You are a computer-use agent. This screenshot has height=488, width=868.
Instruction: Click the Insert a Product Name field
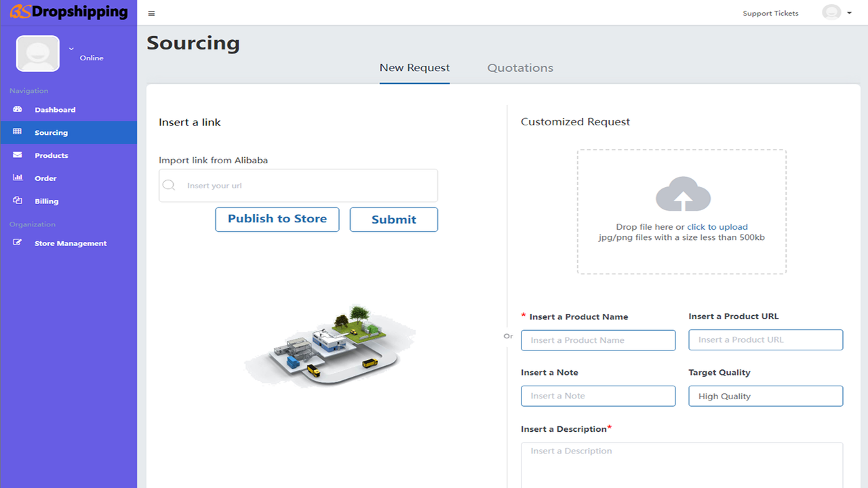pos(597,340)
